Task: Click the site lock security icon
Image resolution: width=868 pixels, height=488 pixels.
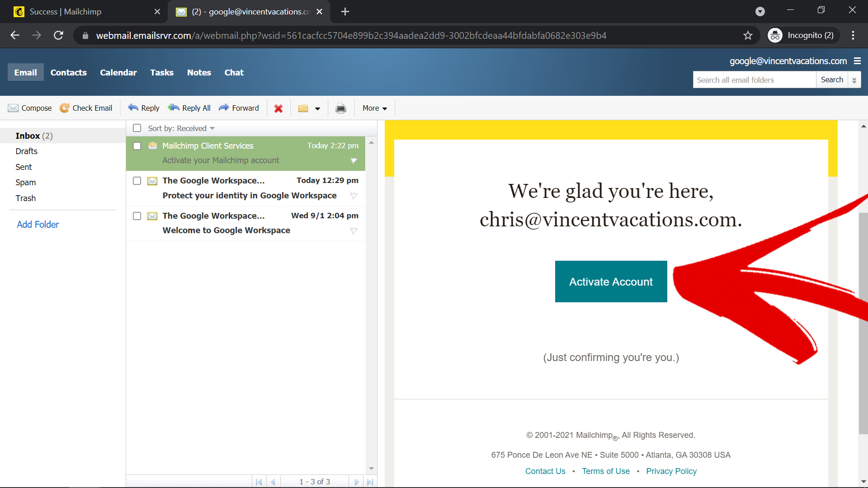Action: (x=85, y=35)
